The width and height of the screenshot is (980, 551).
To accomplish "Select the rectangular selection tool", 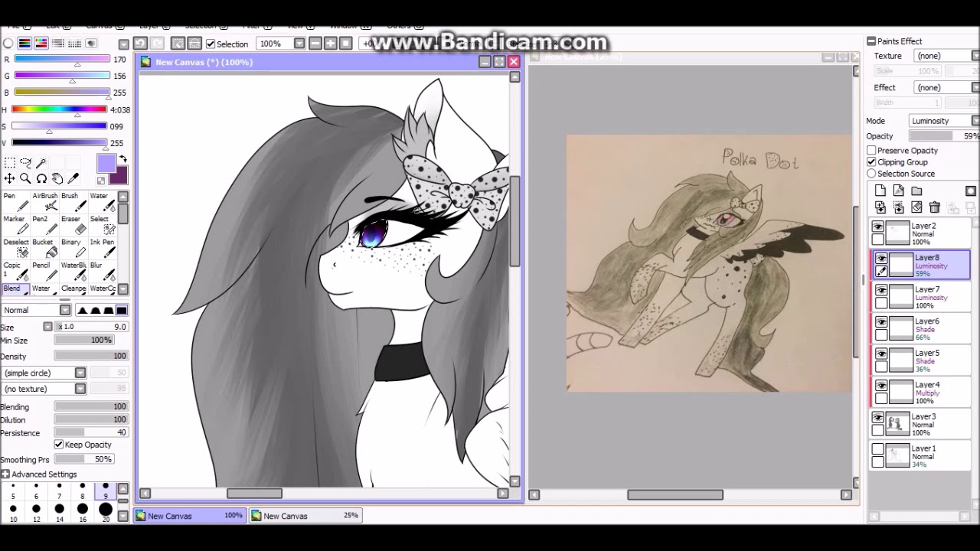I will click(9, 162).
